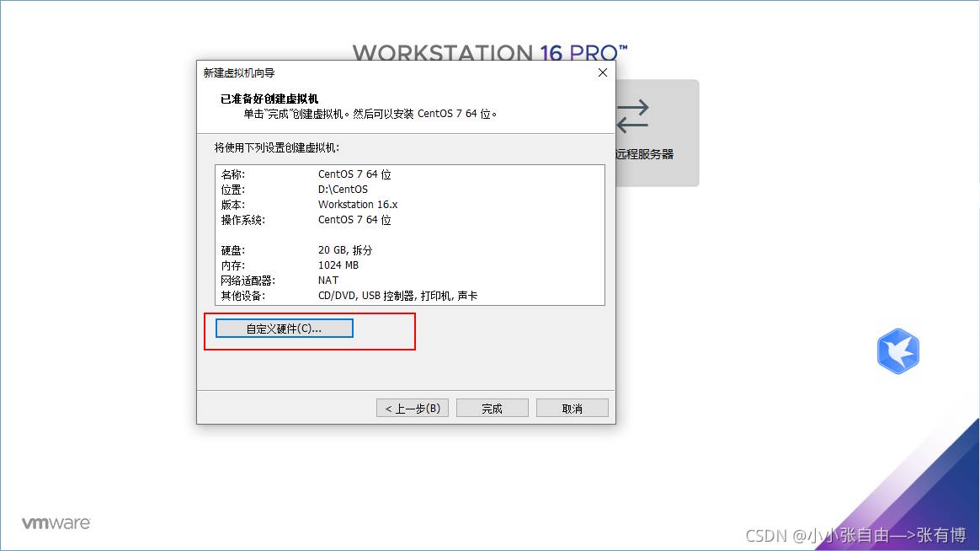Go back with the 上一步(B) button

[412, 409]
